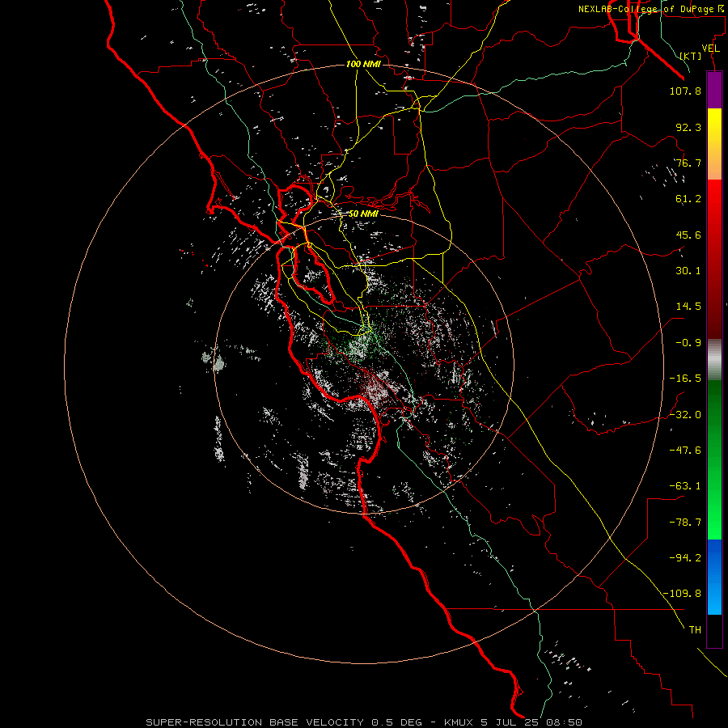Image resolution: width=728 pixels, height=728 pixels.
Task: Click the TH legend label
Action: (695, 629)
